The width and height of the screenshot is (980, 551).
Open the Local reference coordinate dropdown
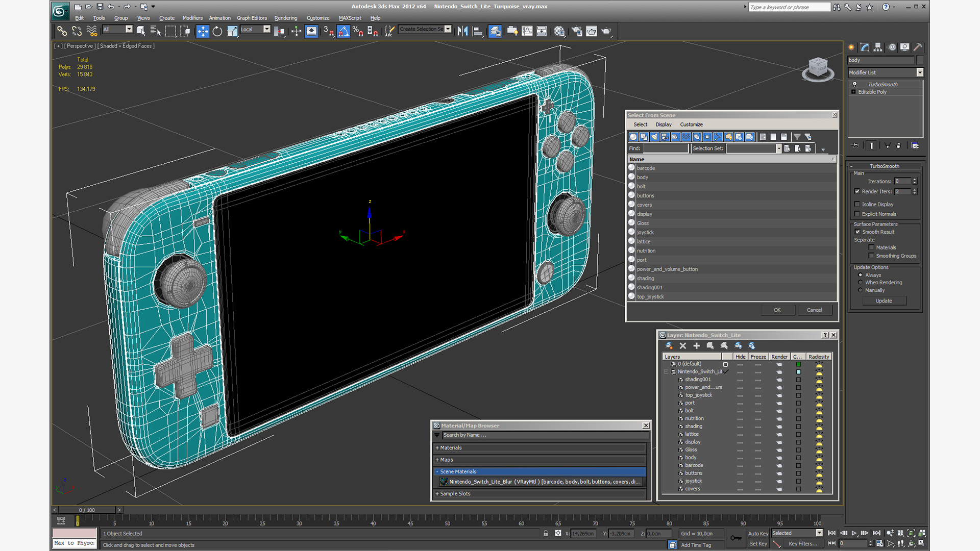266,29
